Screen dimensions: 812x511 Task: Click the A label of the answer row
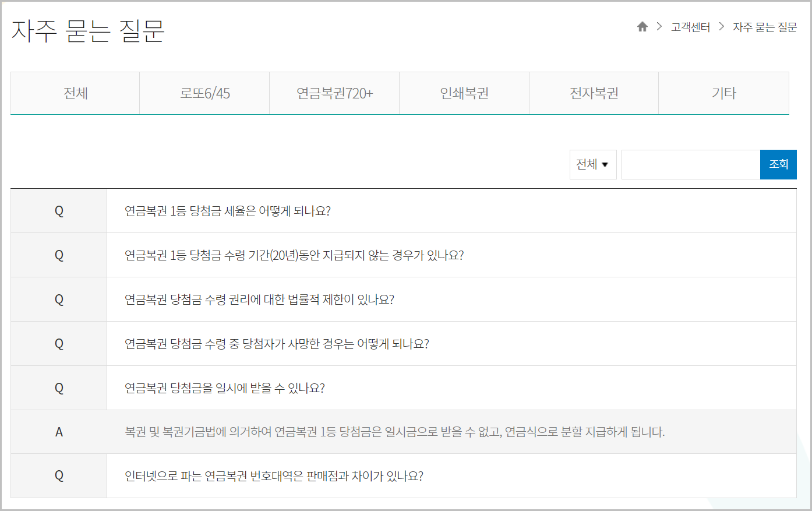(59, 432)
